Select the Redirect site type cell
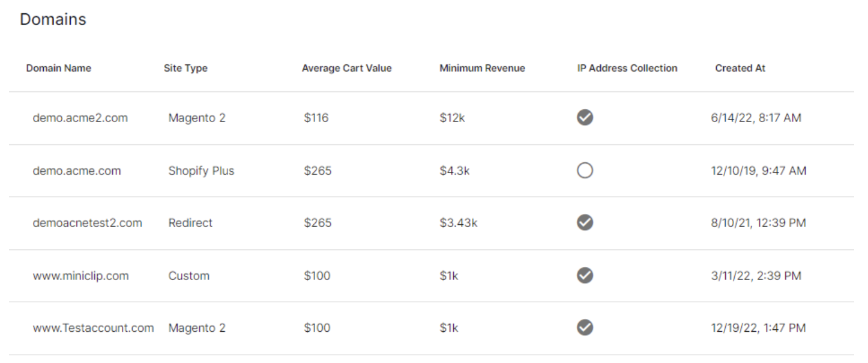The width and height of the screenshot is (868, 363). point(190,223)
